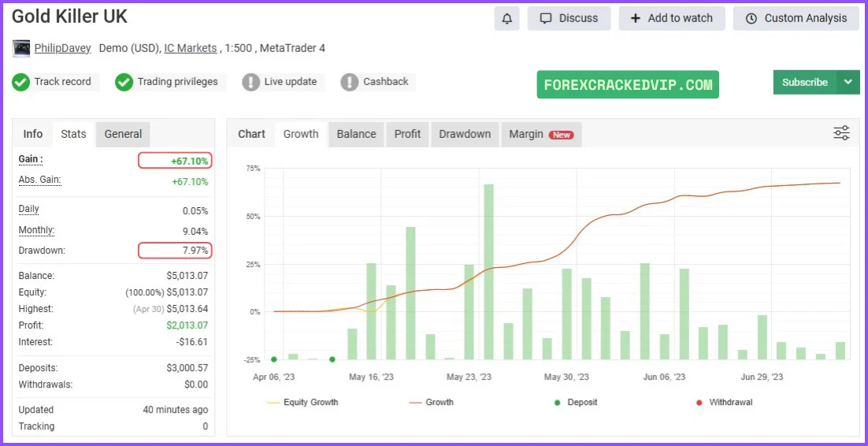This screenshot has height=446, width=868.
Task: Open the General tab
Action: [123, 134]
